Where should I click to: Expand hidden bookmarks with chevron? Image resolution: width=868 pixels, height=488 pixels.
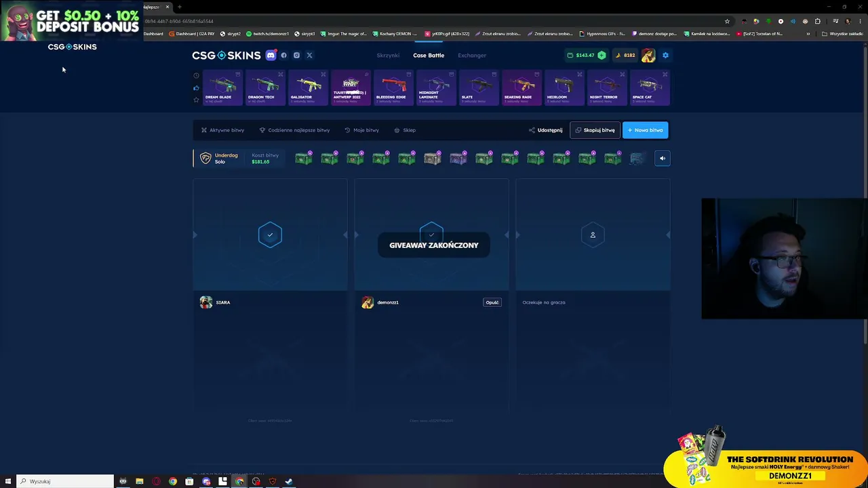coord(808,34)
